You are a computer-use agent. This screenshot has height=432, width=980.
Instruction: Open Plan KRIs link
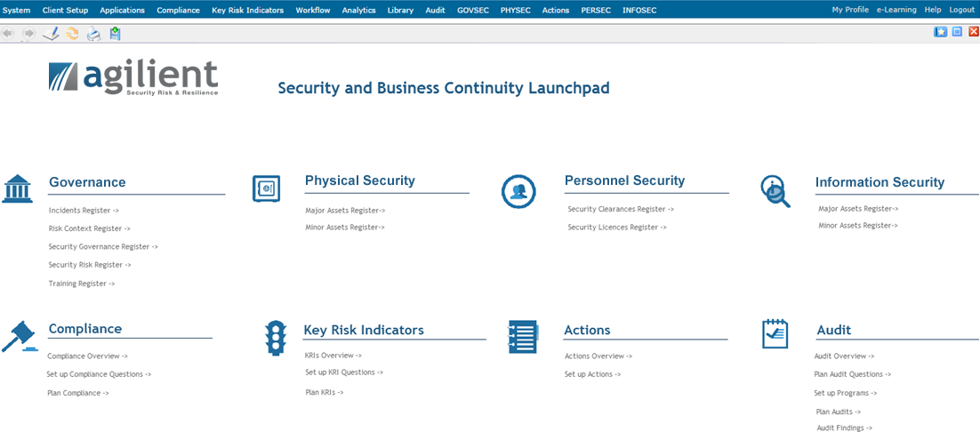point(325,393)
